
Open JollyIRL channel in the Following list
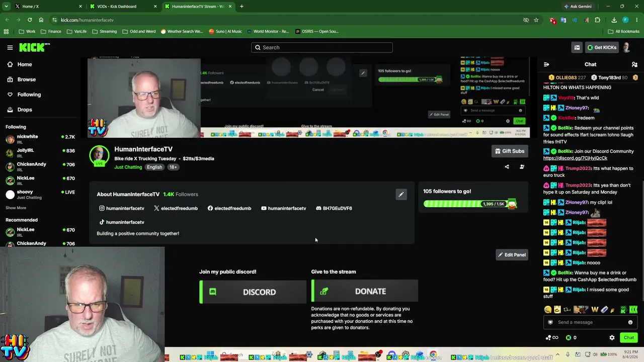click(x=40, y=153)
